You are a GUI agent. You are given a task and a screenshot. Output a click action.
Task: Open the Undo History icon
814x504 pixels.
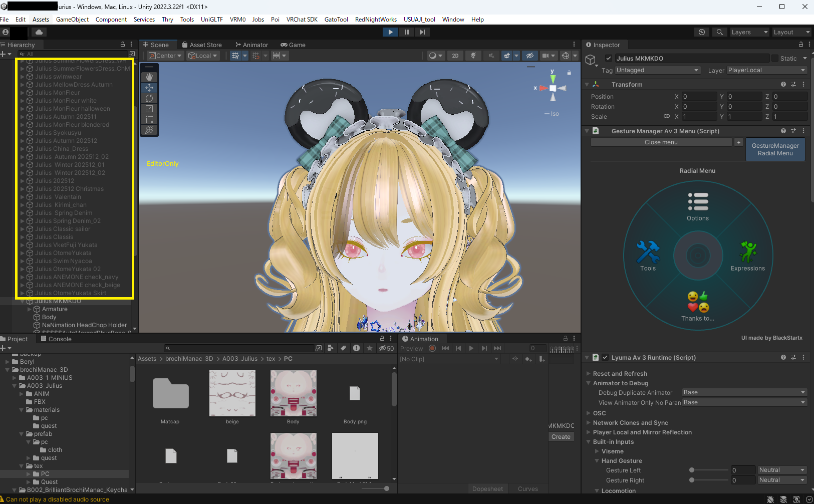[x=702, y=32]
